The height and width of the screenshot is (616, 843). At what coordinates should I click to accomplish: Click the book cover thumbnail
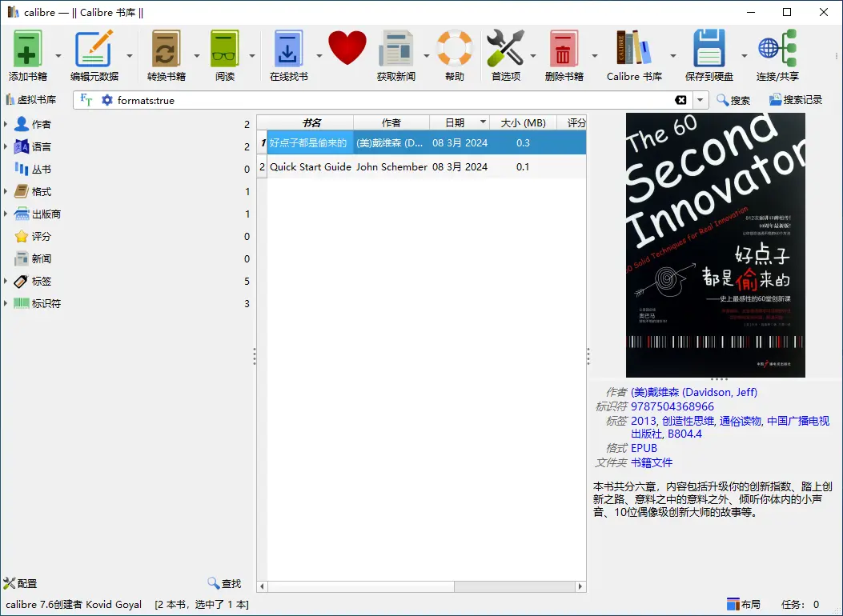(x=715, y=244)
